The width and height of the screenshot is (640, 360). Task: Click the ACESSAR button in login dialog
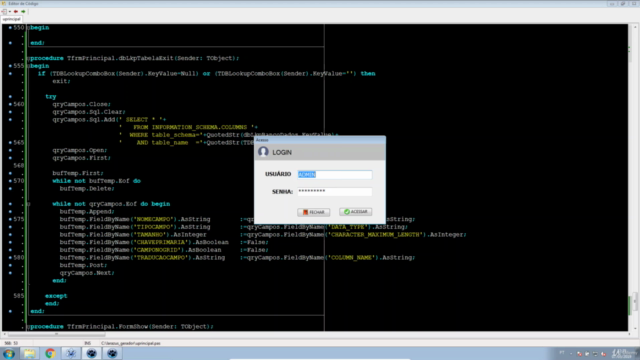[356, 211]
